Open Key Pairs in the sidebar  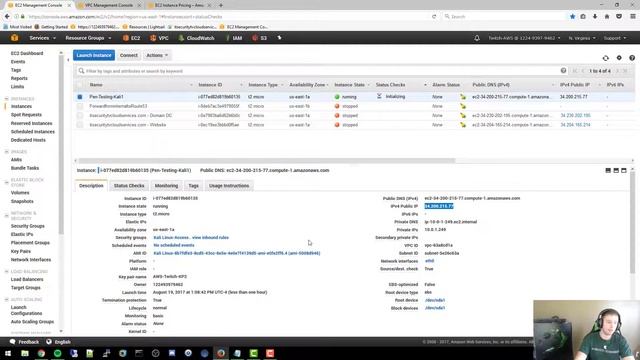(21, 251)
